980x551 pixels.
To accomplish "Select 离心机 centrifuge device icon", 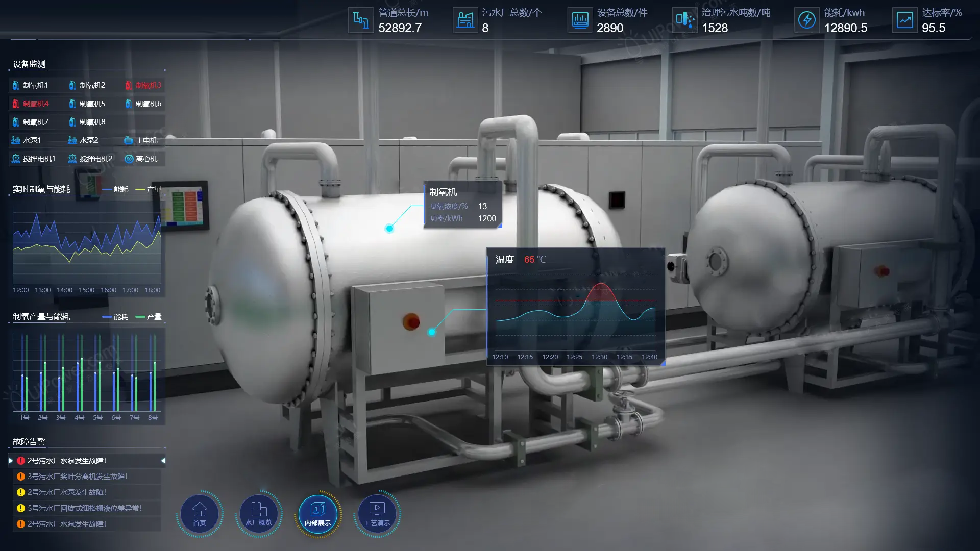I will point(129,159).
